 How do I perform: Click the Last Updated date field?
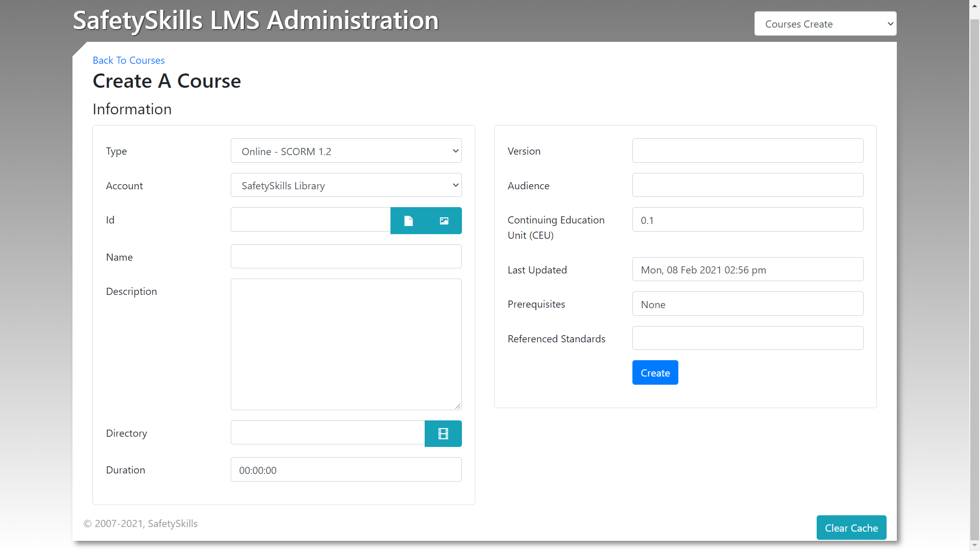(748, 269)
